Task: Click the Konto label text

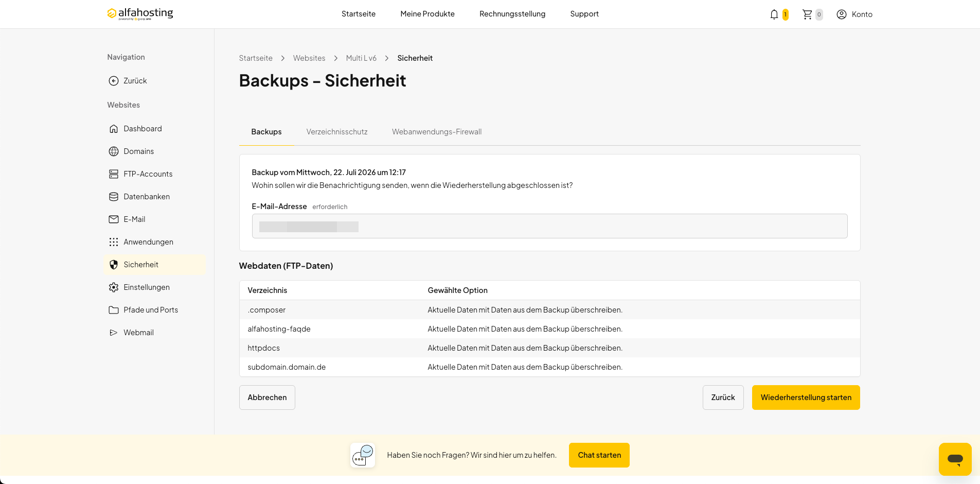Action: point(862,14)
